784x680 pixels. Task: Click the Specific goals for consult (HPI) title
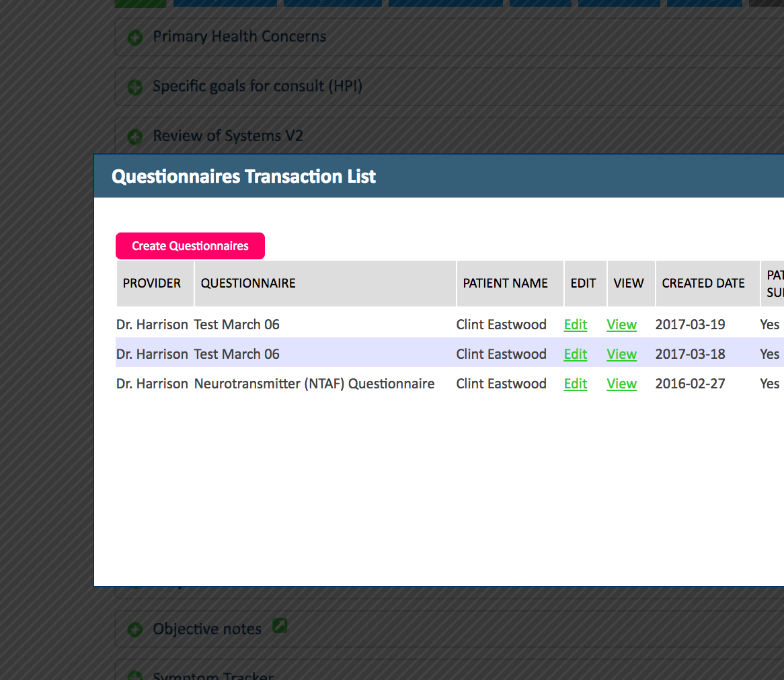pos(258,87)
